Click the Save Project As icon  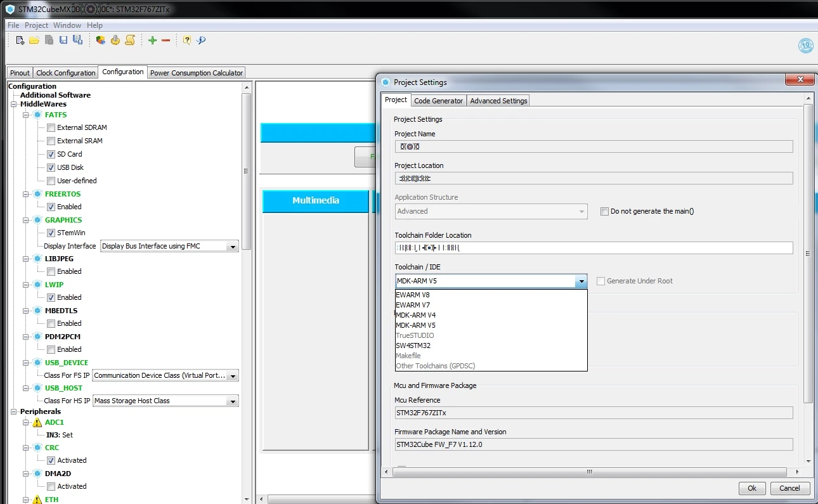pyautogui.click(x=77, y=41)
